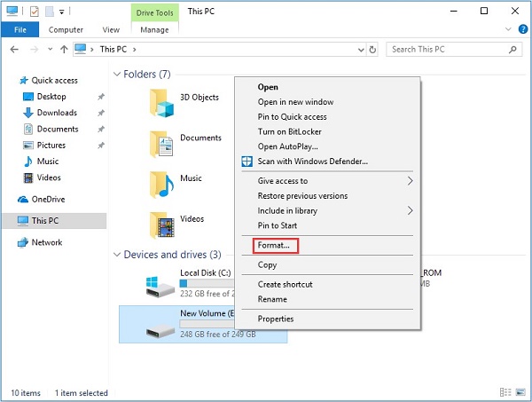Switch to the View ribbon tab
The height and width of the screenshot is (402, 532).
point(111,29)
